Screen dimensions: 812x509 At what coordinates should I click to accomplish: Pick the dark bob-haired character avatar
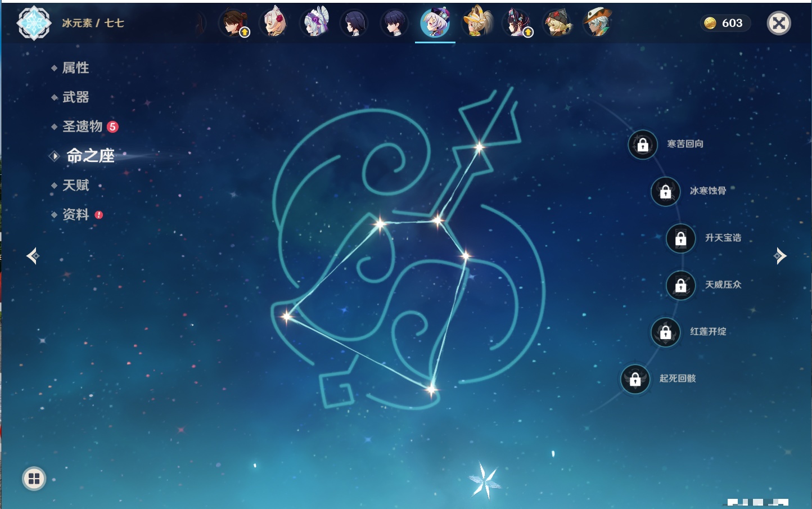(354, 23)
